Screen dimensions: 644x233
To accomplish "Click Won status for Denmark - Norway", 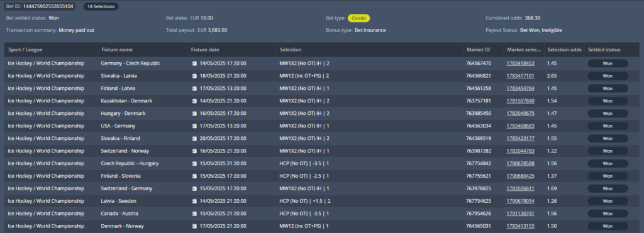I will pyautogui.click(x=608, y=226).
